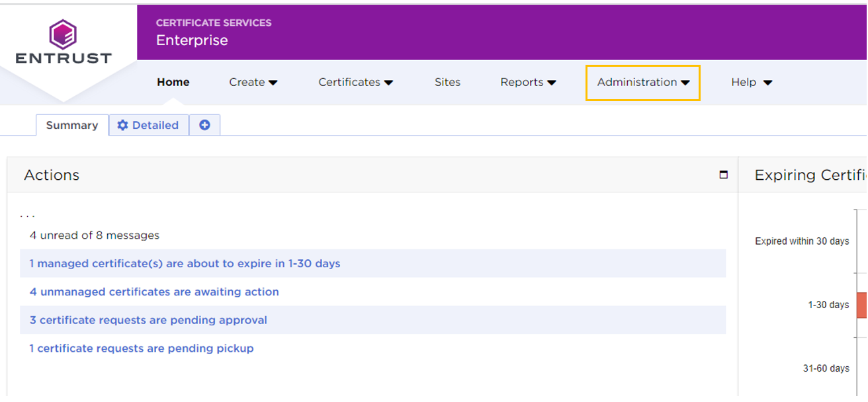Screen dimensions: 868x402
Task: Switch to the Detailed tab
Action: point(149,125)
